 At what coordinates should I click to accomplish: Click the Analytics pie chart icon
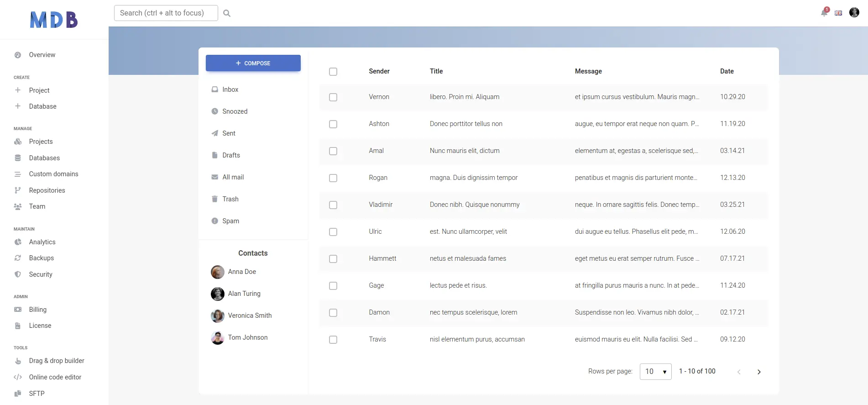click(x=18, y=242)
